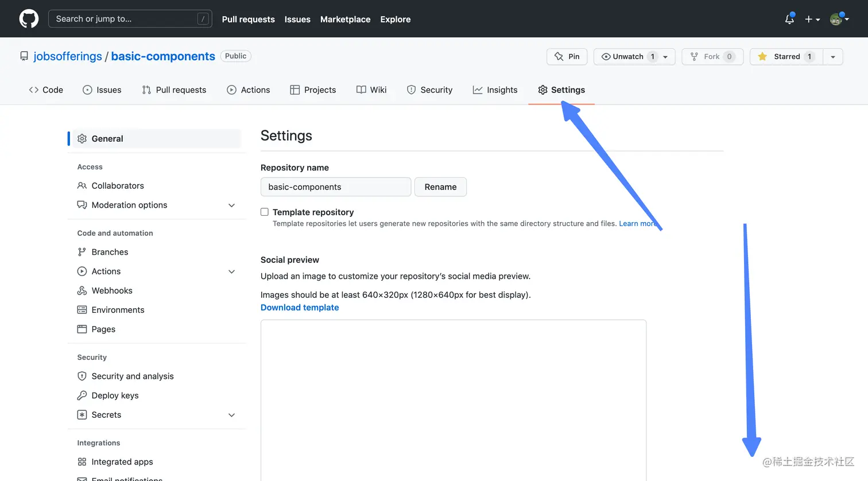Screen dimensions: 868x481
Task: Go to Marketplace in top navigation
Action: [346, 19]
